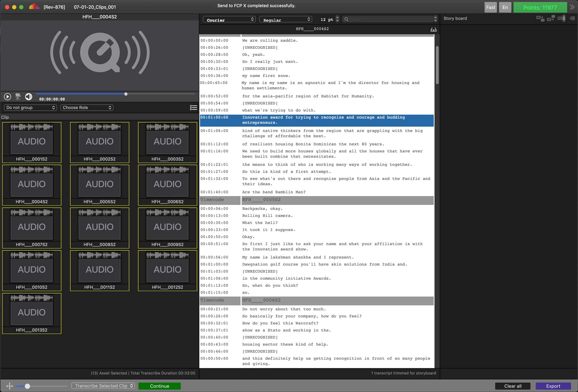Click the search stepper arrows
The image size is (578, 392).
point(435,19)
